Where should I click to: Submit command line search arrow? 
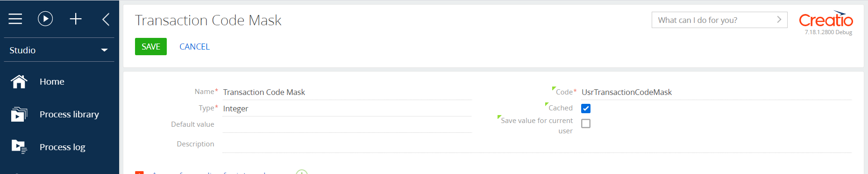[x=779, y=20]
